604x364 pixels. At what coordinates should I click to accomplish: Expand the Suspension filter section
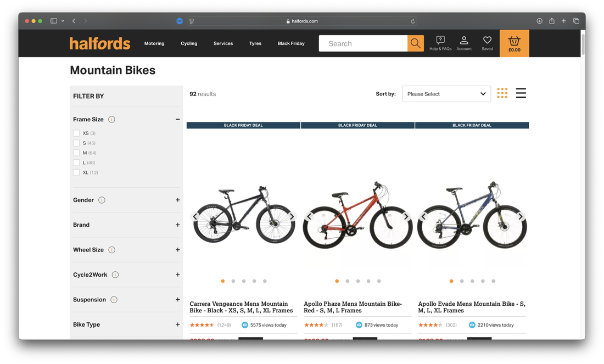pyautogui.click(x=177, y=300)
